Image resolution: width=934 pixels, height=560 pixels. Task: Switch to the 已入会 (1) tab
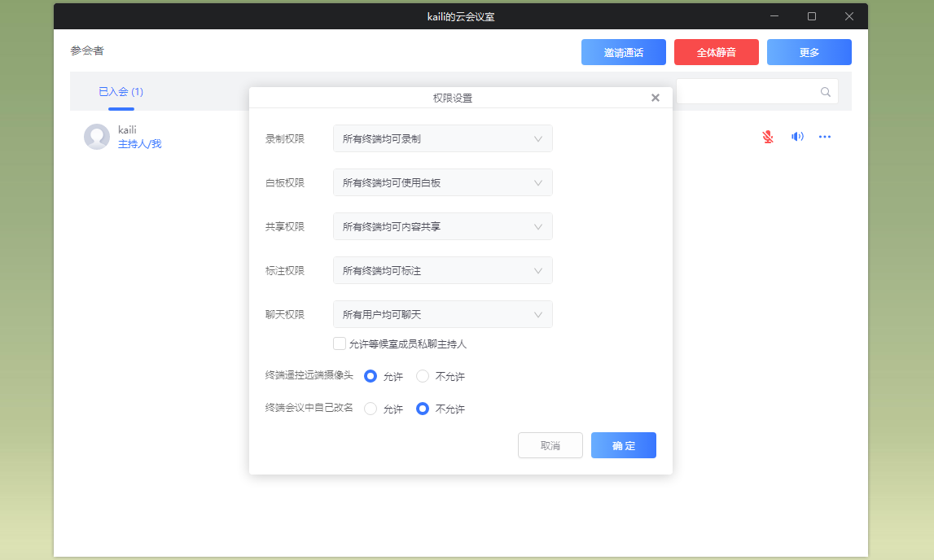click(x=121, y=92)
